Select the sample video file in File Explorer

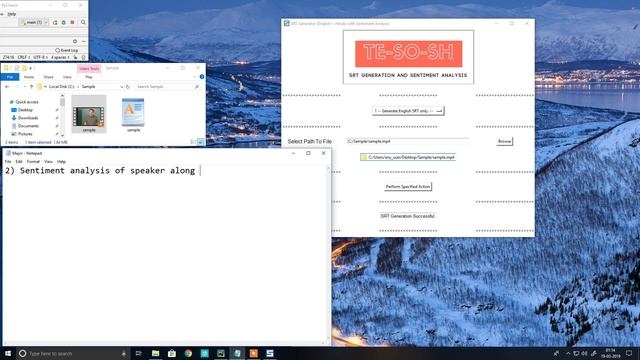[89, 114]
